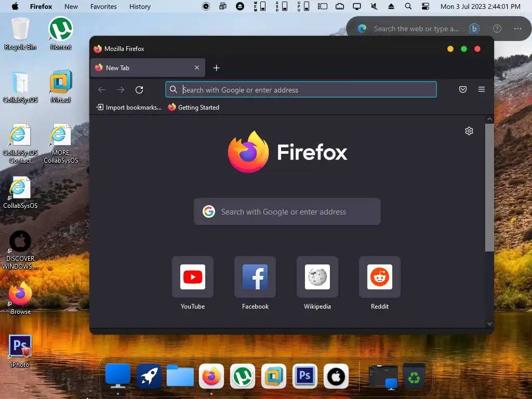Viewport: 532px width, 399px height.
Task: Open the New menu in menu bar
Action: click(x=71, y=6)
